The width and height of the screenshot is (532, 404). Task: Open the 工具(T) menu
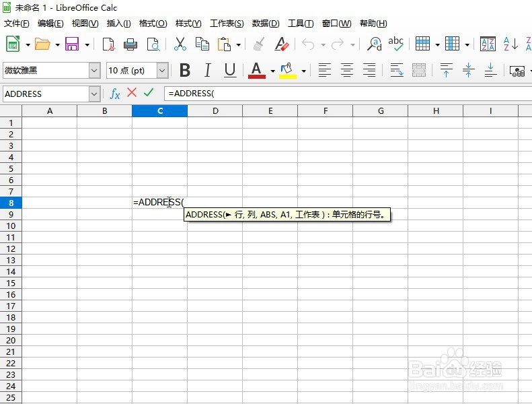(301, 24)
